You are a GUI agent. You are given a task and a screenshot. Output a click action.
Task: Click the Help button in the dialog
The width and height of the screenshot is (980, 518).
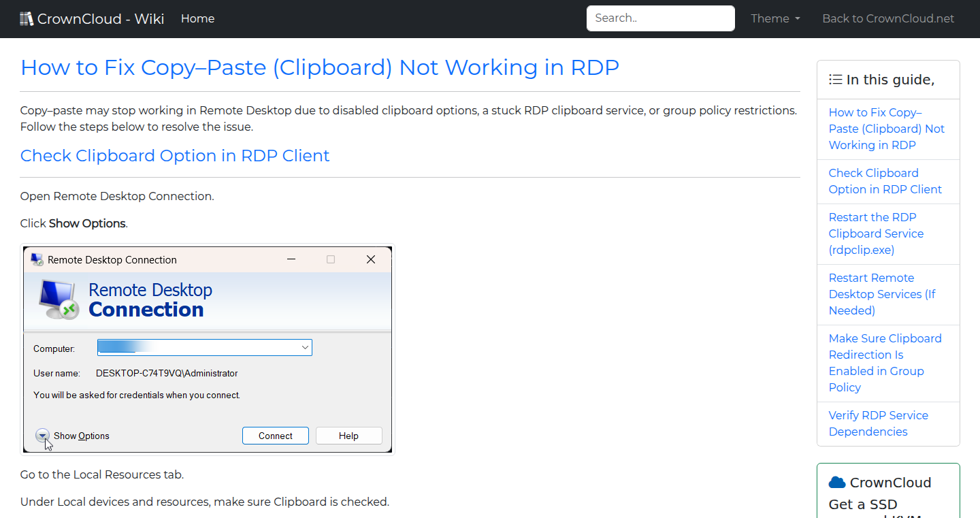click(348, 435)
